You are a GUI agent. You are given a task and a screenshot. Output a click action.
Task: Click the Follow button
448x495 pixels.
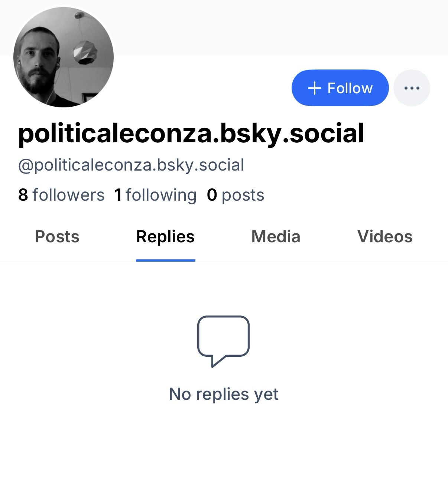point(340,88)
